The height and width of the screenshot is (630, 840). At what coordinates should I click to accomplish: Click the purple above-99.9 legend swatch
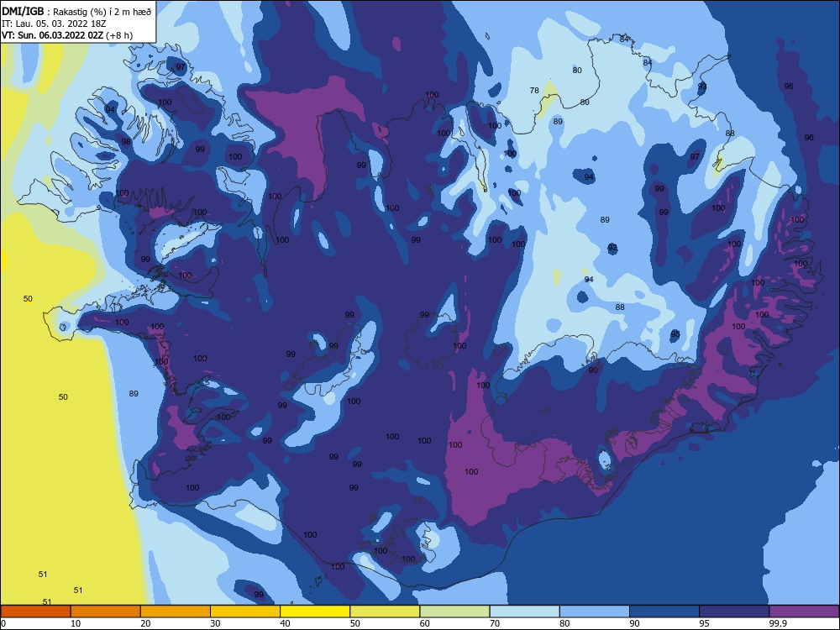tap(804, 612)
